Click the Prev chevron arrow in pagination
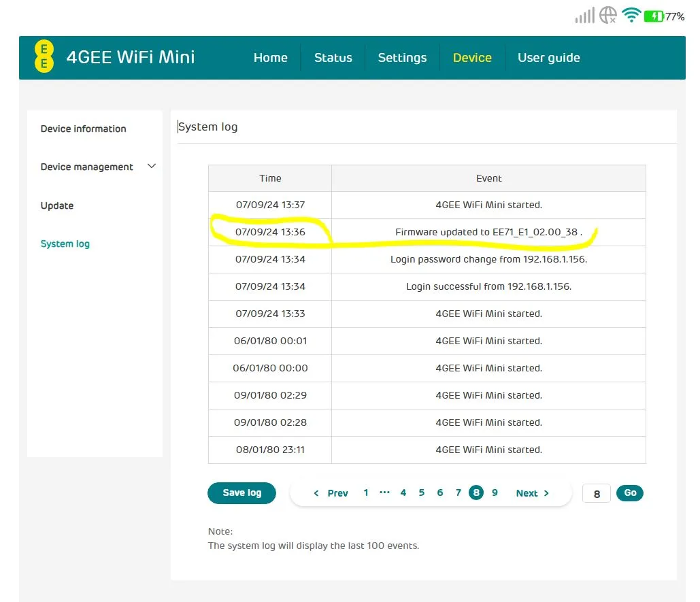The image size is (700, 602). pos(316,492)
